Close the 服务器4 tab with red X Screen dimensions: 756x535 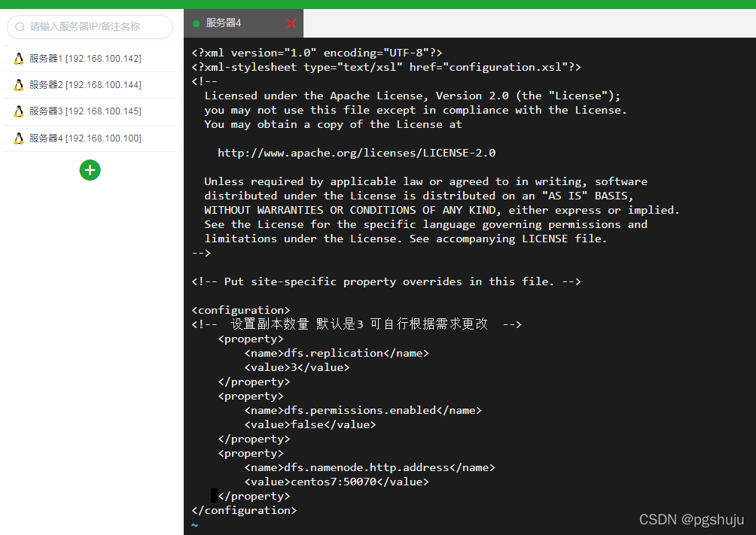click(291, 23)
